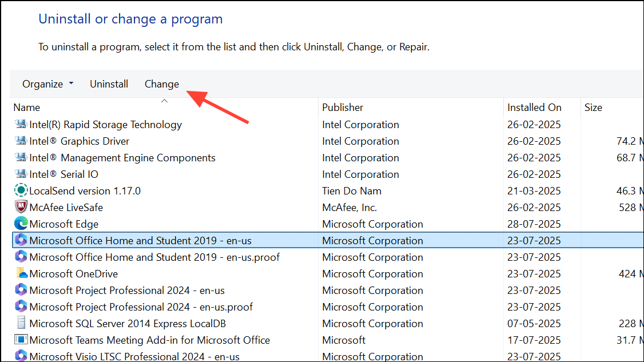Click the Intel Serial IO icon
The width and height of the screenshot is (644, 362).
pyautogui.click(x=21, y=174)
